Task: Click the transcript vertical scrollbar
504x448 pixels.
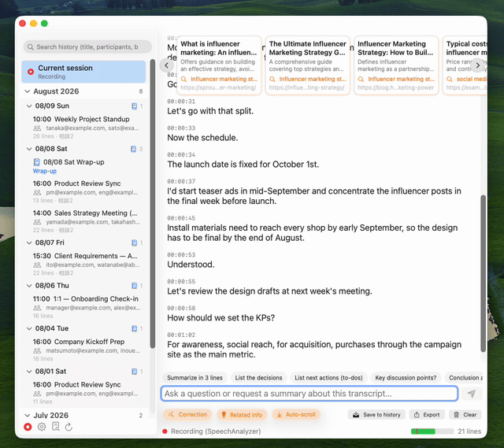Action: (x=483, y=273)
